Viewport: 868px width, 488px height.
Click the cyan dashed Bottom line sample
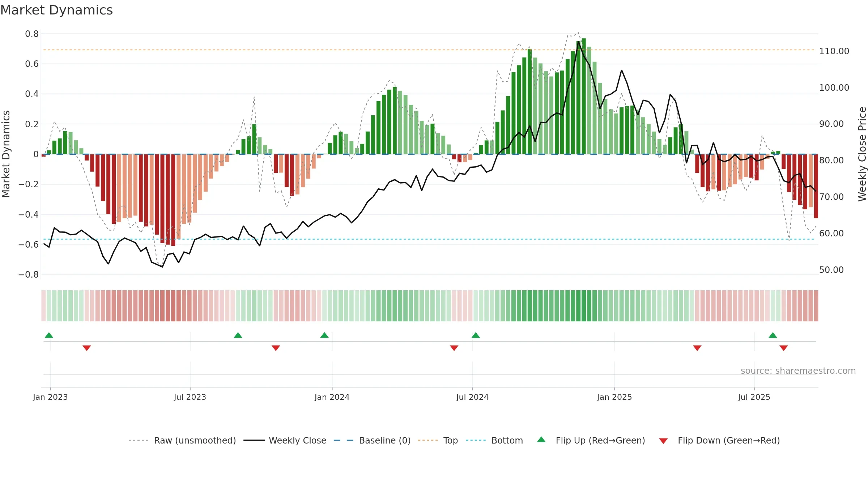click(x=476, y=440)
